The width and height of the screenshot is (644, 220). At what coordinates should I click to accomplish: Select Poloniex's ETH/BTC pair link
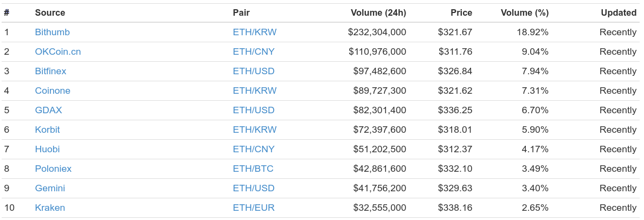[253, 169]
